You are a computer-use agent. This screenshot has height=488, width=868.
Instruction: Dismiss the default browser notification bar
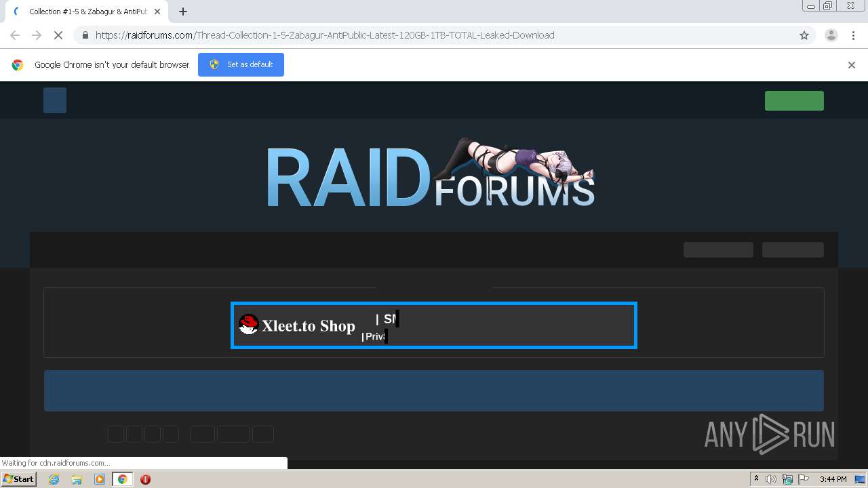coord(852,65)
